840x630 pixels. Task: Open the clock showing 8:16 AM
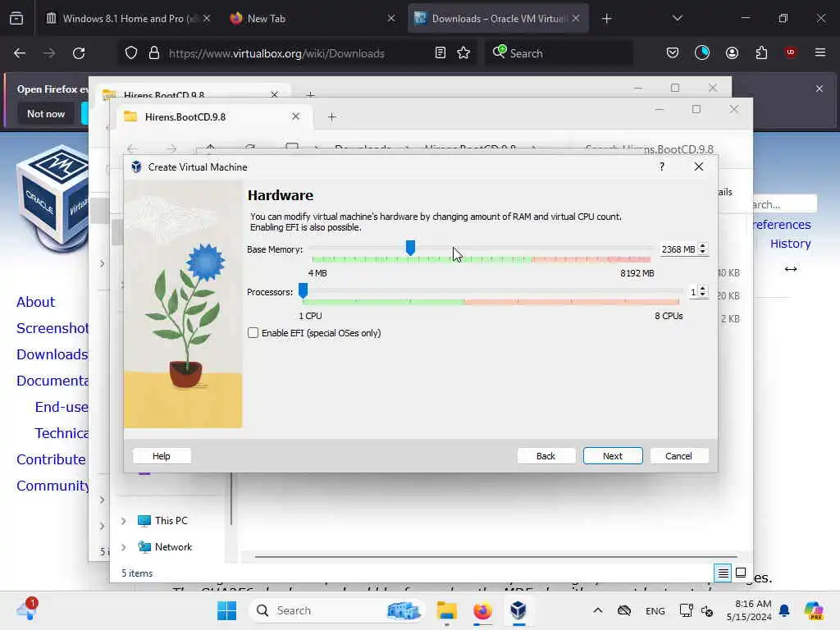[749, 610]
